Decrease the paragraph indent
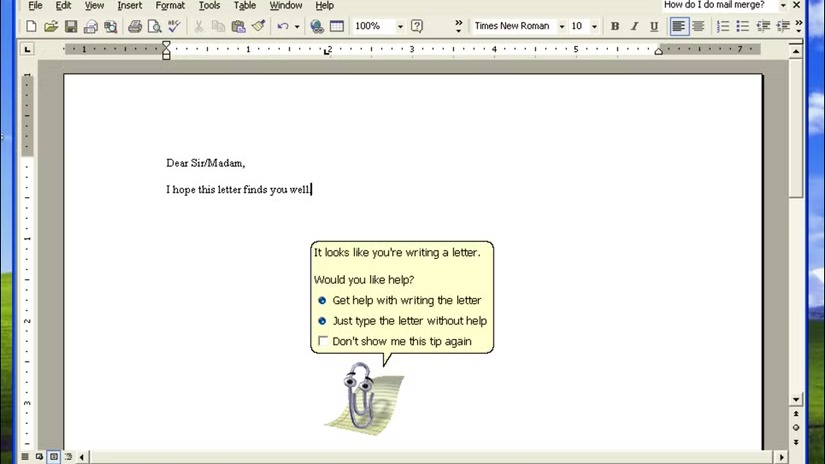Screen dimensions: 825x464 pos(763,26)
